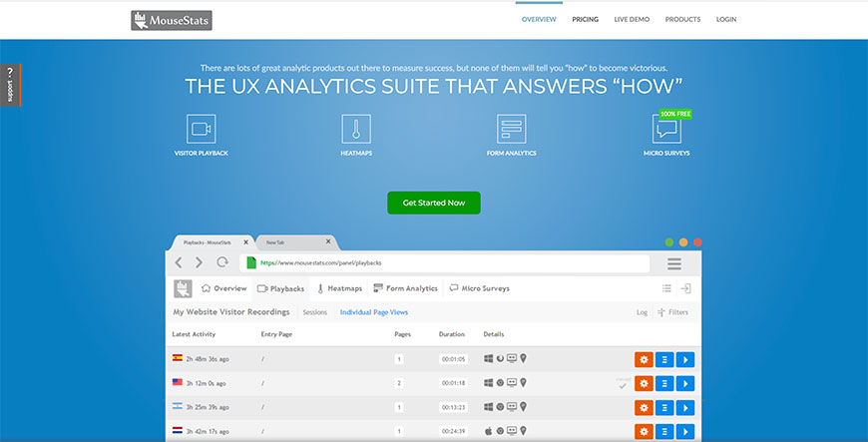The height and width of the screenshot is (442, 868).
Task: Click the Micro Surveys speech bubble icon
Action: click(665, 129)
